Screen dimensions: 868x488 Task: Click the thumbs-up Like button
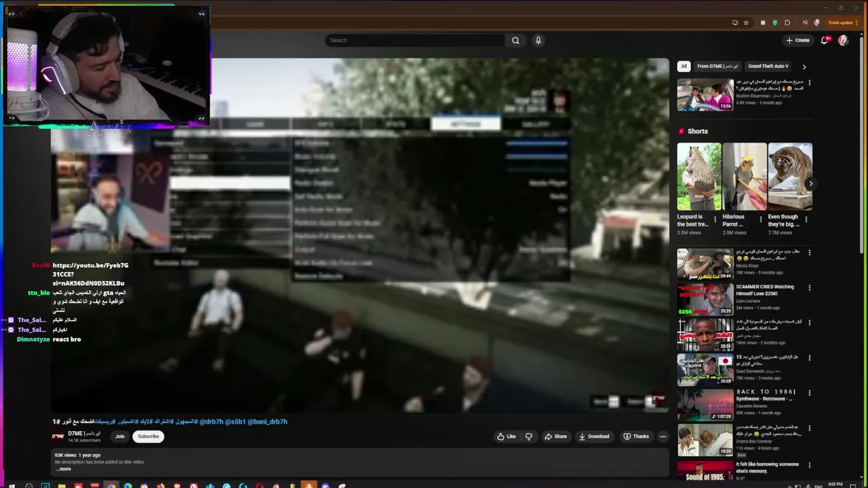(507, 436)
